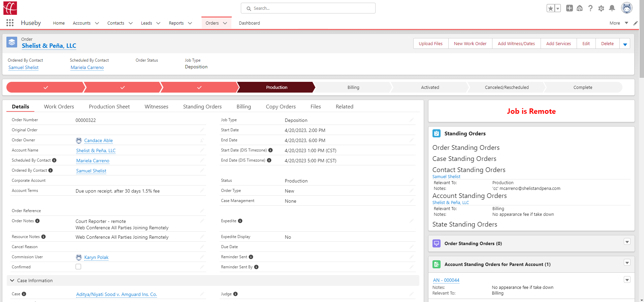This screenshot has height=302, width=644.
Task: Open the More navigation dropdown
Action: tap(619, 23)
